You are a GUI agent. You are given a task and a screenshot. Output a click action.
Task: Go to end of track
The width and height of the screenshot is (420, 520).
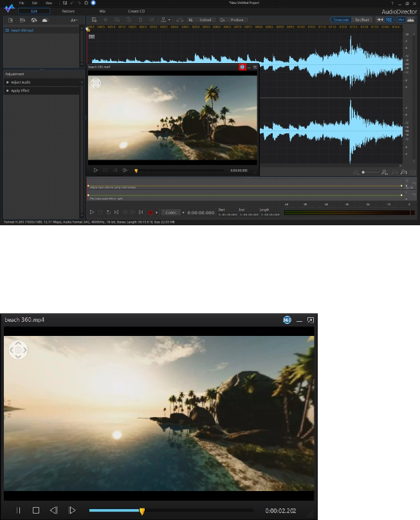[x=141, y=212]
